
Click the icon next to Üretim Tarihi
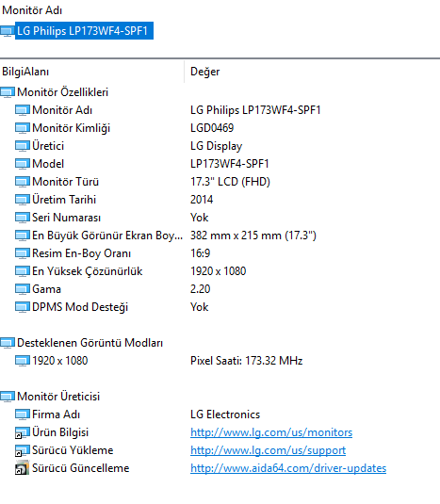[23, 200]
